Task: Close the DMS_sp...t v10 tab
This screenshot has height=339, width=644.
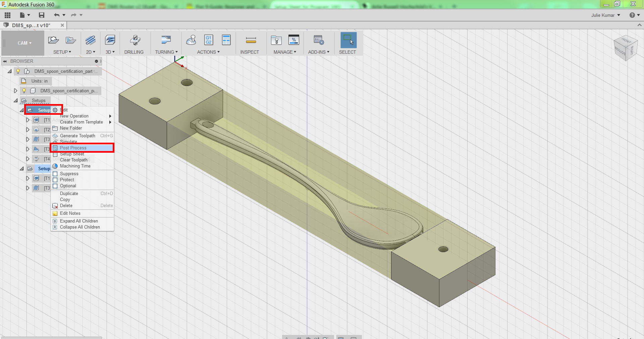Action: (62, 25)
